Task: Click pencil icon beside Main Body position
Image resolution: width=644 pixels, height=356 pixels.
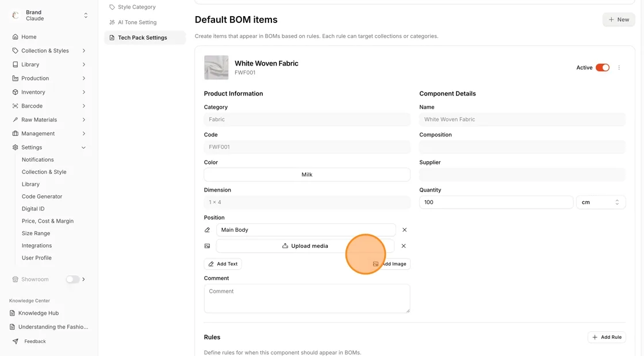Action: point(208,230)
